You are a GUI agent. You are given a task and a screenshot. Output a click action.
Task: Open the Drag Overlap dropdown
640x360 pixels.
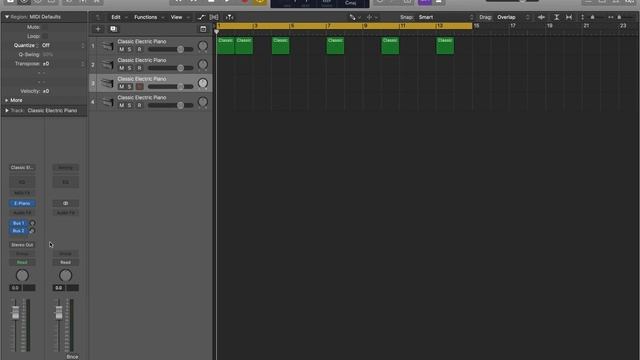[513, 17]
